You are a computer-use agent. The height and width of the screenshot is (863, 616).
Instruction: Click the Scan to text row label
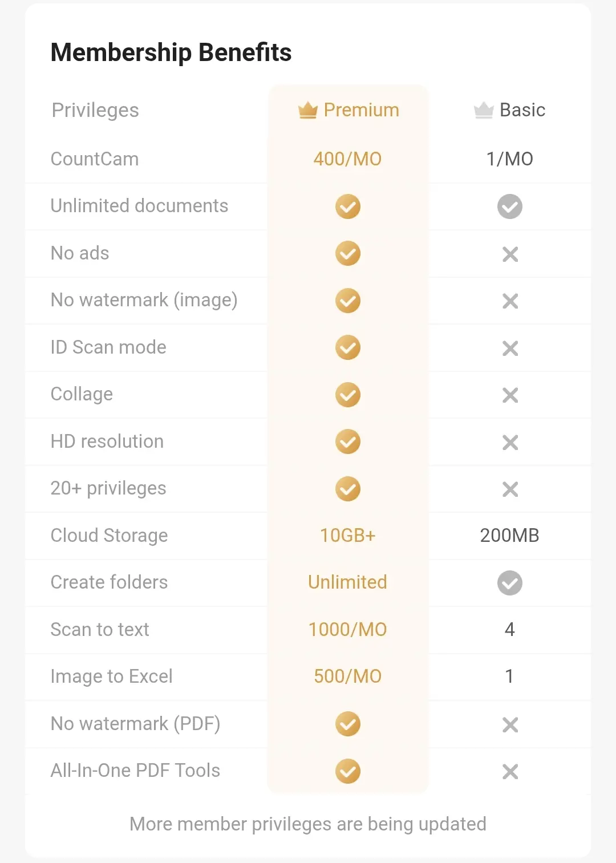coord(100,630)
